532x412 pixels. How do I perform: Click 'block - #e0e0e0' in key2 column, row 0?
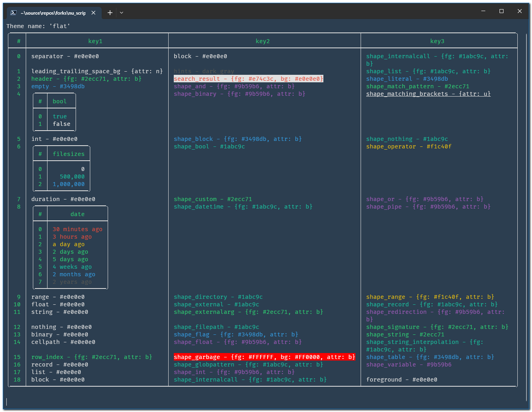[x=201, y=56]
